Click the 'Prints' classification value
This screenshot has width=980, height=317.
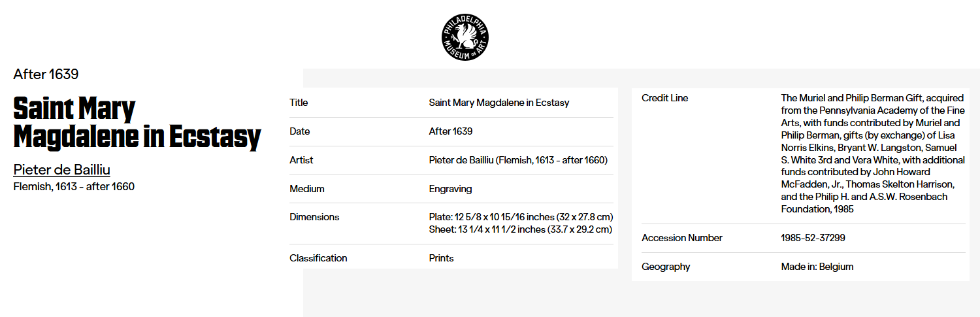click(441, 258)
